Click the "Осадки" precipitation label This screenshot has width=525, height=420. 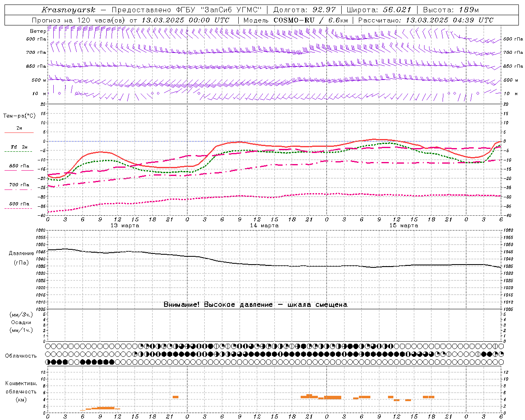pyautogui.click(x=21, y=322)
